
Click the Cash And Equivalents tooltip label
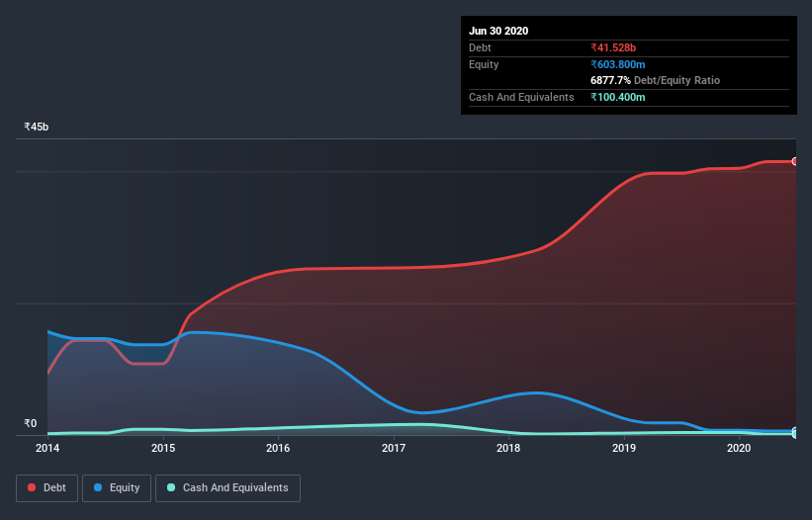(521, 97)
